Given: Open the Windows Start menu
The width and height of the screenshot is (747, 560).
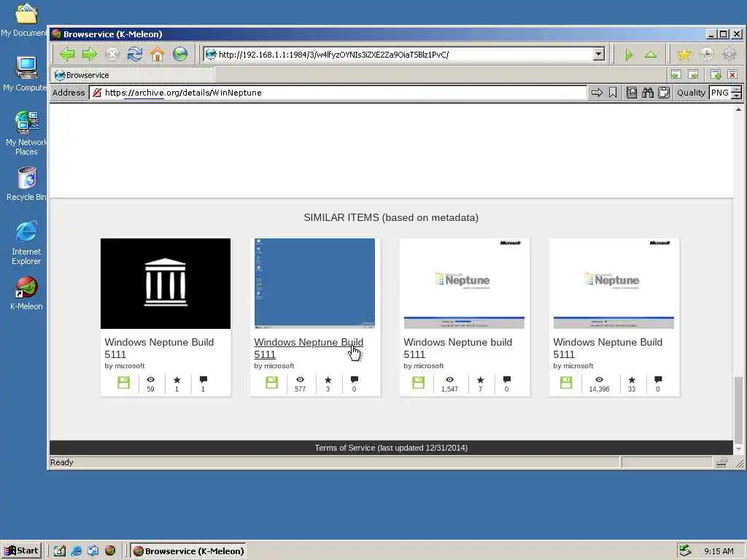Looking at the screenshot, I should pyautogui.click(x=22, y=551).
